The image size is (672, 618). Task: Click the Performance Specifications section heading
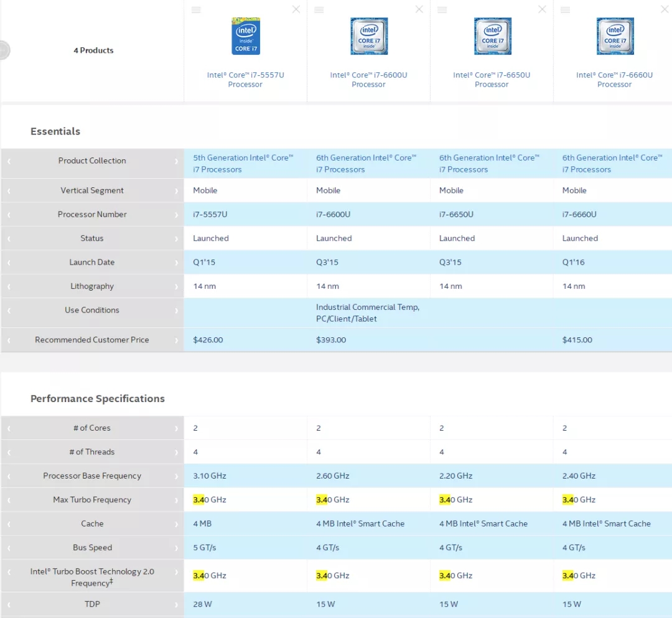(97, 398)
